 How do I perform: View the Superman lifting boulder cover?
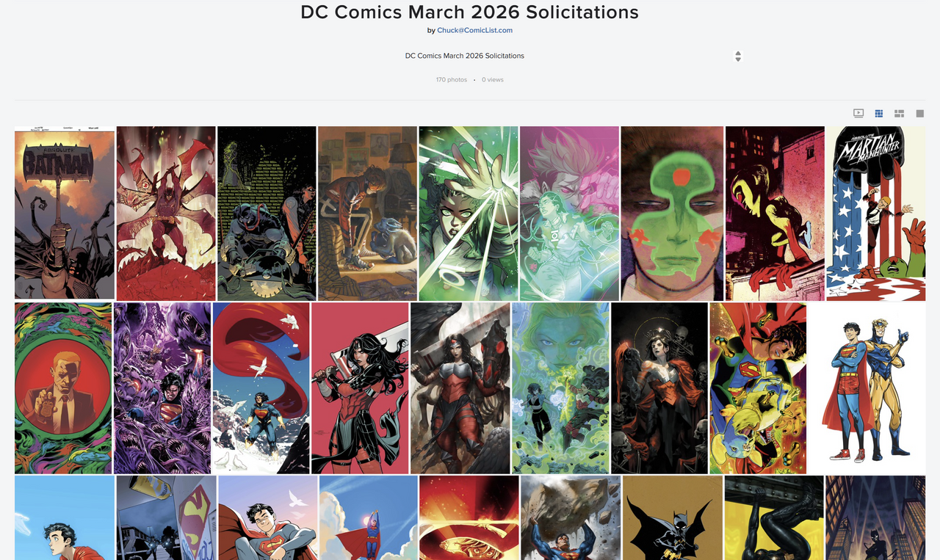571,518
